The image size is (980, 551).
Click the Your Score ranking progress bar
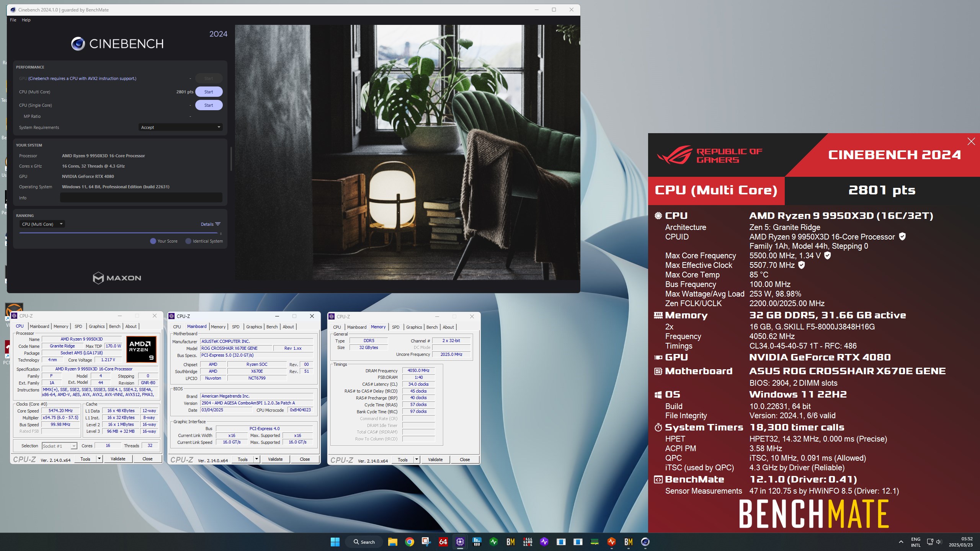point(118,233)
